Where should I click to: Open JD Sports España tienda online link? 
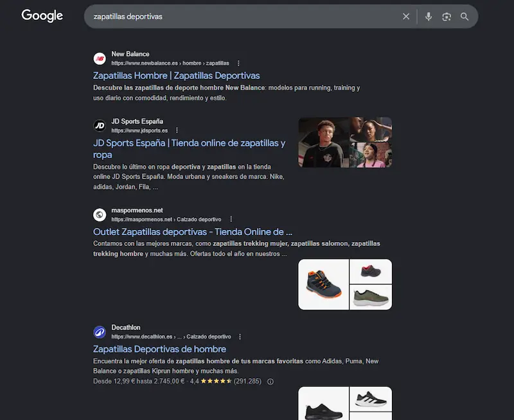[189, 149]
